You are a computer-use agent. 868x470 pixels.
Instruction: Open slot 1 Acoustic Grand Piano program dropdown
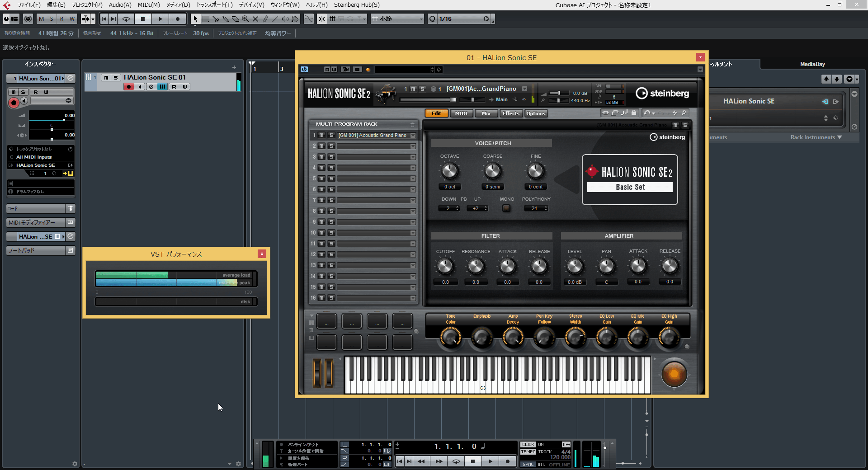(x=413, y=135)
